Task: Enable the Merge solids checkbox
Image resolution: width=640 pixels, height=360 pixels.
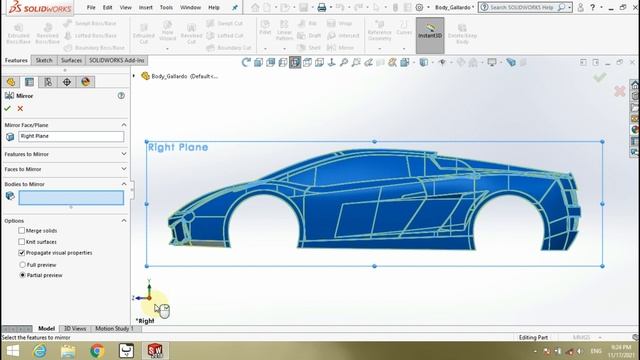Action: point(22,231)
